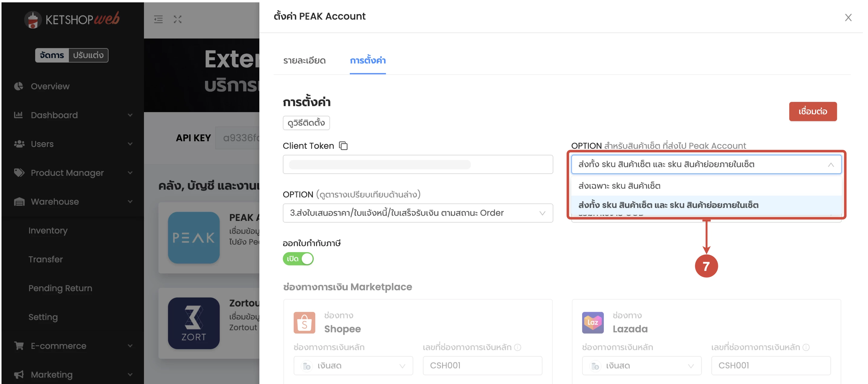868x384 pixels.
Task: Click the E-commerce shopping cart icon
Action: [x=19, y=346]
